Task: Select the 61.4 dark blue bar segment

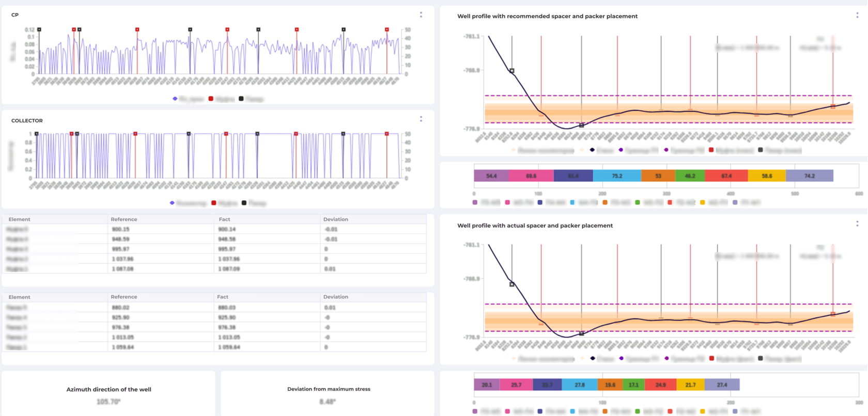Action: point(574,176)
